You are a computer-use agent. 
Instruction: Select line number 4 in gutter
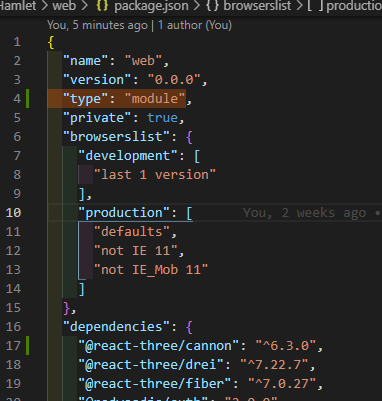click(x=17, y=99)
